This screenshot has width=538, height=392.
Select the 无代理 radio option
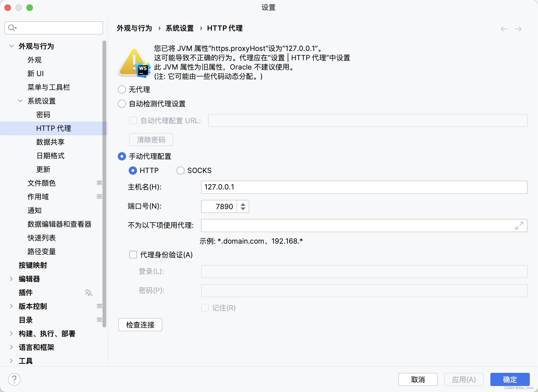point(122,90)
